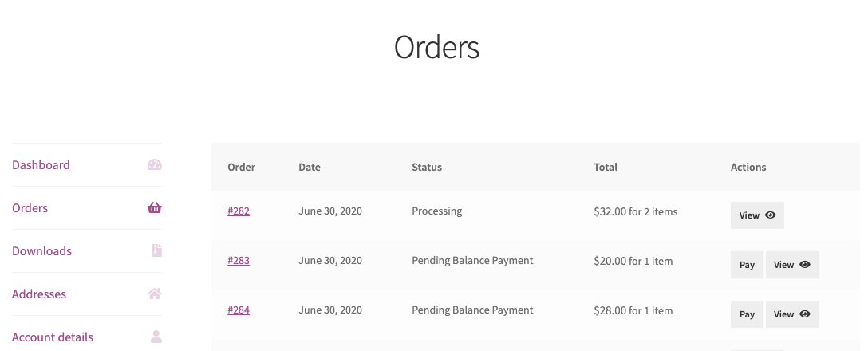Click the Dashboard gauge icon
This screenshot has width=868, height=351.
[155, 164]
